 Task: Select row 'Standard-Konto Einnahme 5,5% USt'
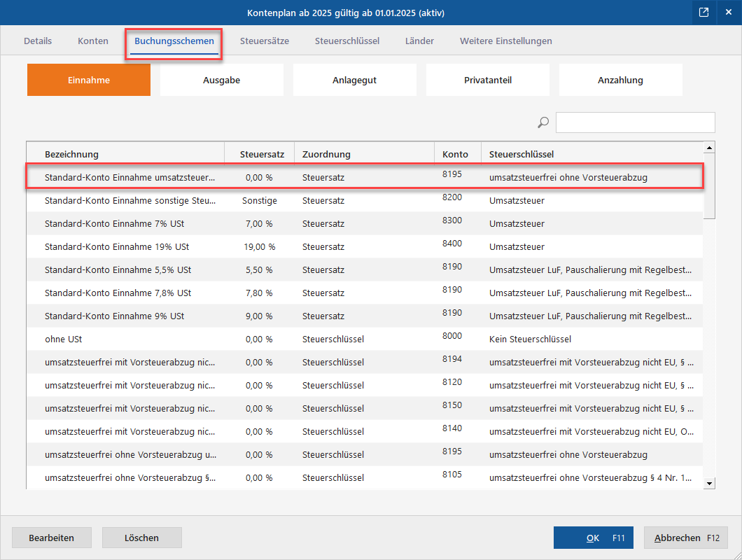[365, 269]
